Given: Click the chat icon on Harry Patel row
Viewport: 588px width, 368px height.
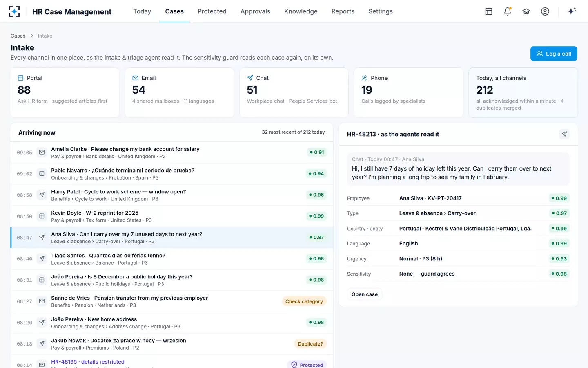Looking at the screenshot, I should click(x=42, y=195).
